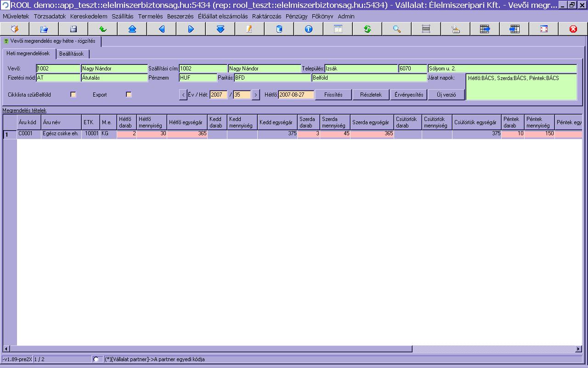This screenshot has width=588, height=368.
Task: Switch to the Beállítások tab
Action: pyautogui.click(x=72, y=54)
